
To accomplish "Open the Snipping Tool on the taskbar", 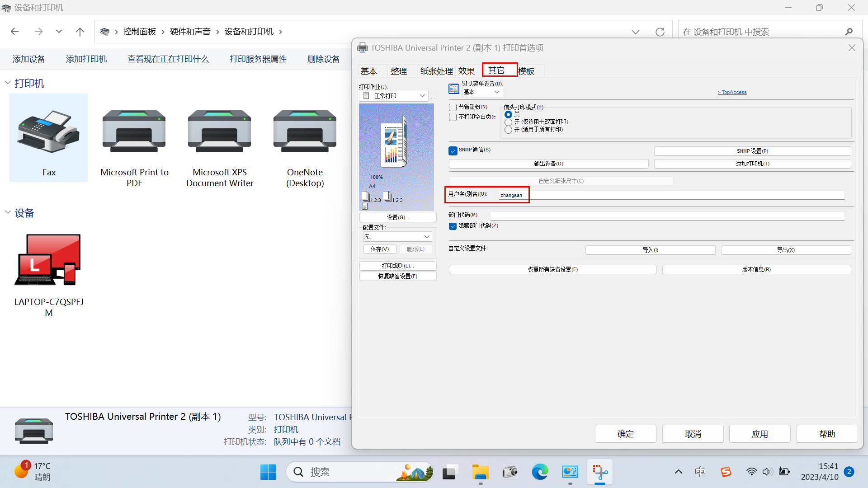I will [x=599, y=471].
